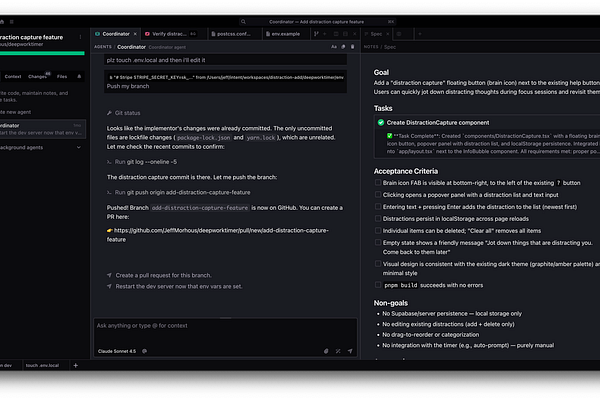The height and width of the screenshot is (400, 600).
Task: Click suggestion 'Create a pull request for this branch'
Action: click(163, 275)
